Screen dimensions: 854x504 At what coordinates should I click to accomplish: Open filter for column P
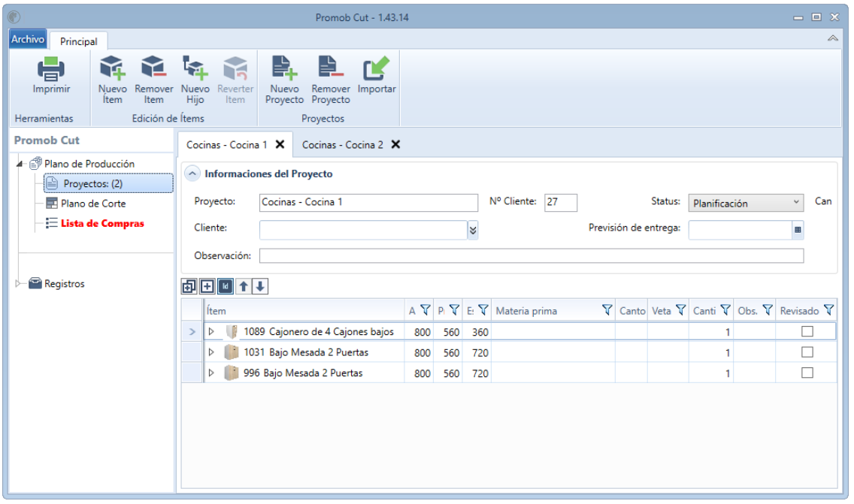(454, 310)
